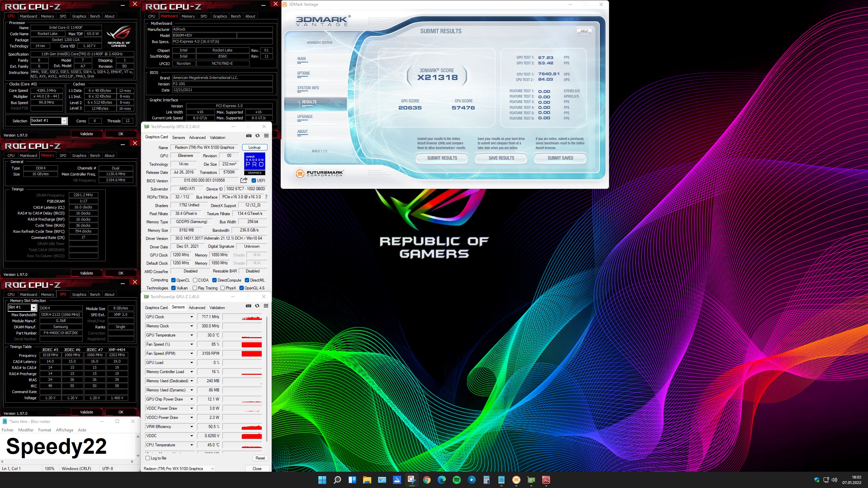The height and width of the screenshot is (488, 868).
Task: Click the BIOS export share icon in GPU-Z
Action: 244,180
